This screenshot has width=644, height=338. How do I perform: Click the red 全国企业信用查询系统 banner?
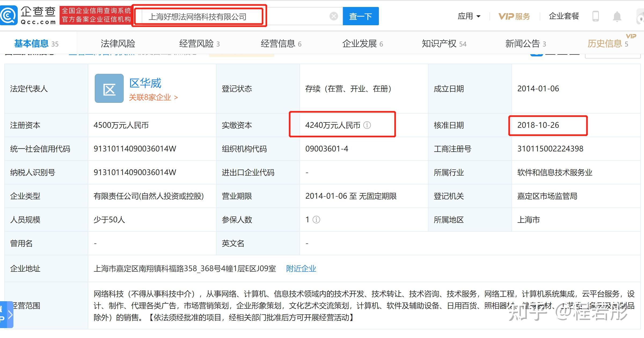coord(96,15)
